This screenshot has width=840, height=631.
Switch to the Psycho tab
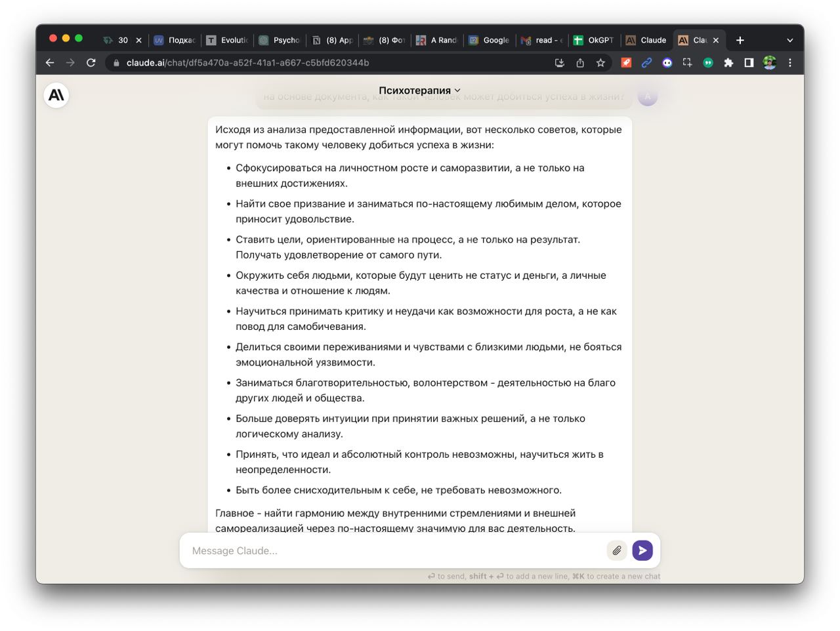(280, 40)
